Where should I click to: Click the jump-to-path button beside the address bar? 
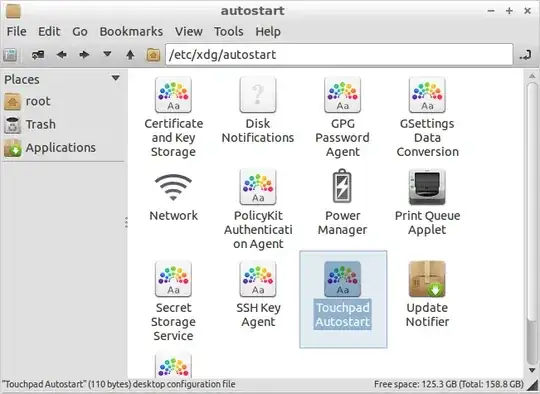coord(526,55)
